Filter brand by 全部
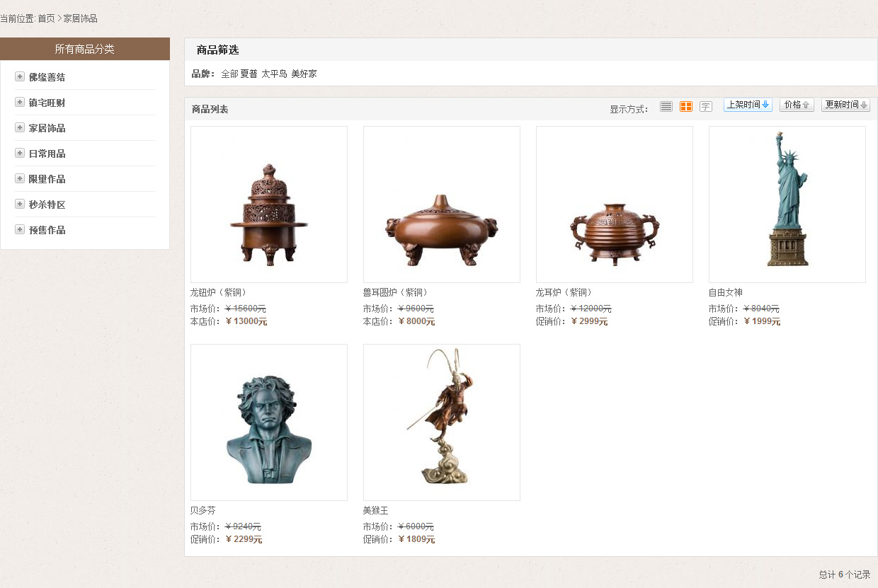The width and height of the screenshot is (878, 588). point(229,74)
